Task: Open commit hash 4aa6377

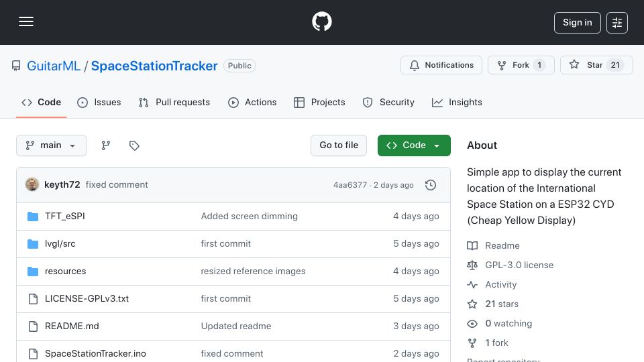Action: [x=350, y=185]
